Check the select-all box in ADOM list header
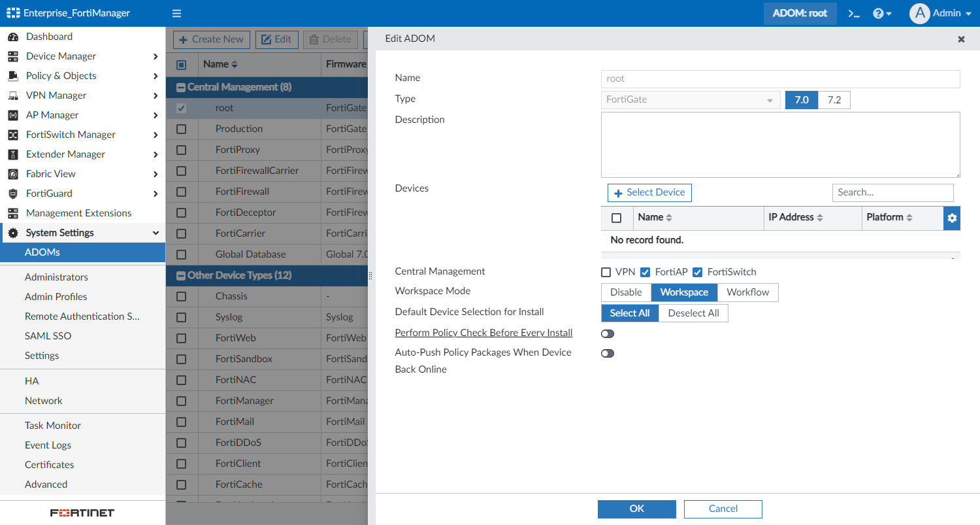Image resolution: width=980 pixels, height=525 pixels. coord(182,65)
